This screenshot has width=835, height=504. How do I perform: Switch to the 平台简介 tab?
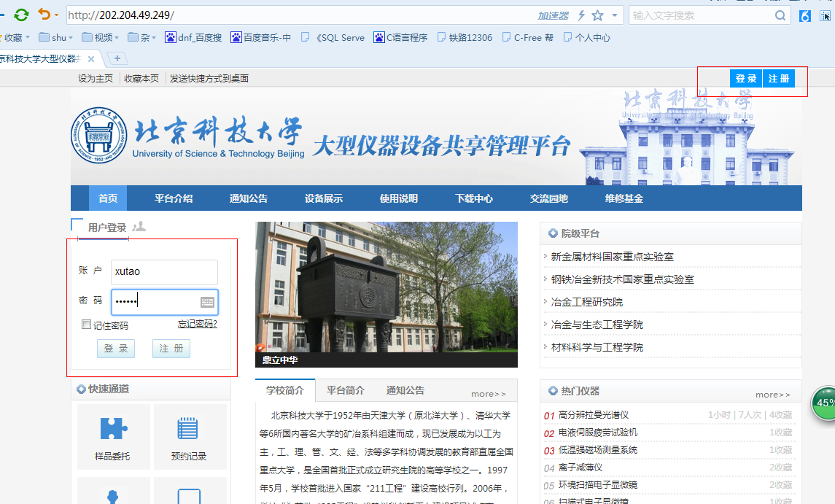click(346, 390)
